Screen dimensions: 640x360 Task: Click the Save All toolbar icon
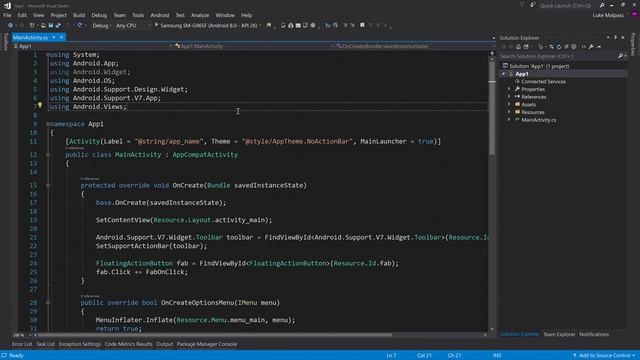pyautogui.click(x=58, y=25)
